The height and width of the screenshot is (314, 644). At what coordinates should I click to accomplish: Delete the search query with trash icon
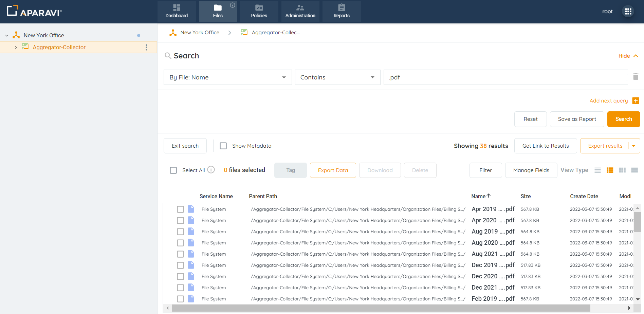click(x=636, y=77)
